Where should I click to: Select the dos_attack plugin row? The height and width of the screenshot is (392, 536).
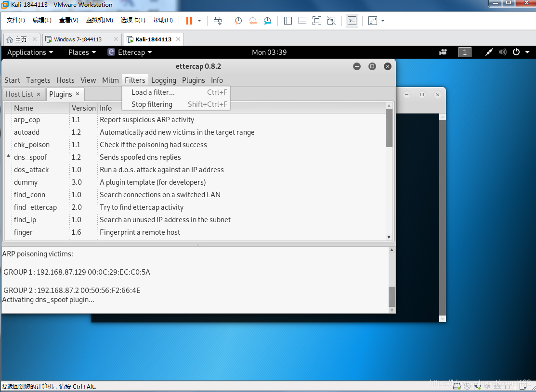195,170
